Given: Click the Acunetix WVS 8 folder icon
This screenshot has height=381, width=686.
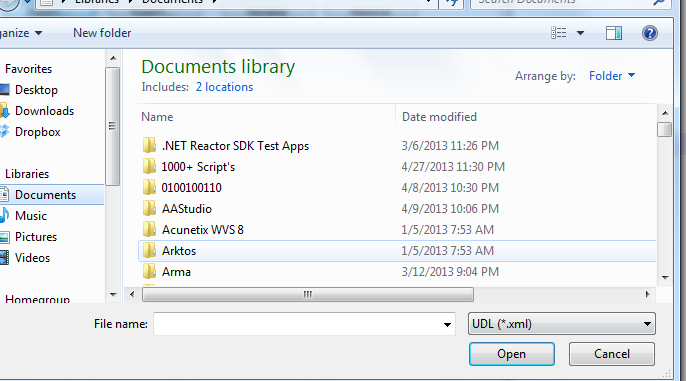Looking at the screenshot, I should (x=149, y=229).
